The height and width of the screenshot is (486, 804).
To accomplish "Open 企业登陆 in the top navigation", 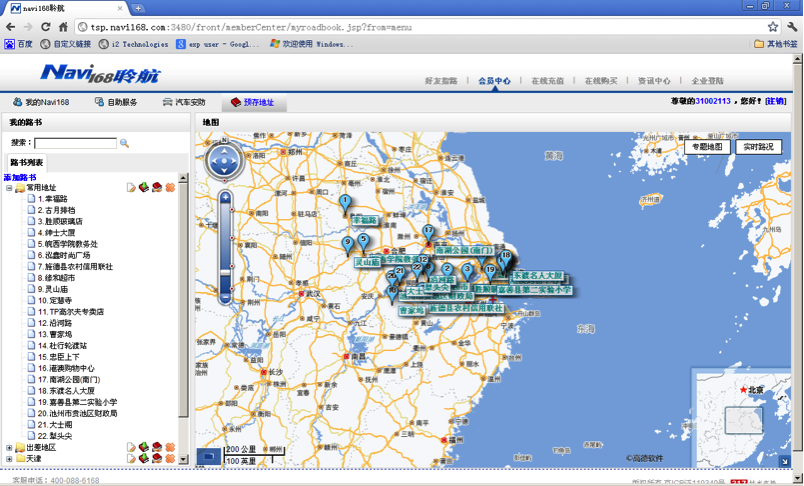I will coord(708,80).
